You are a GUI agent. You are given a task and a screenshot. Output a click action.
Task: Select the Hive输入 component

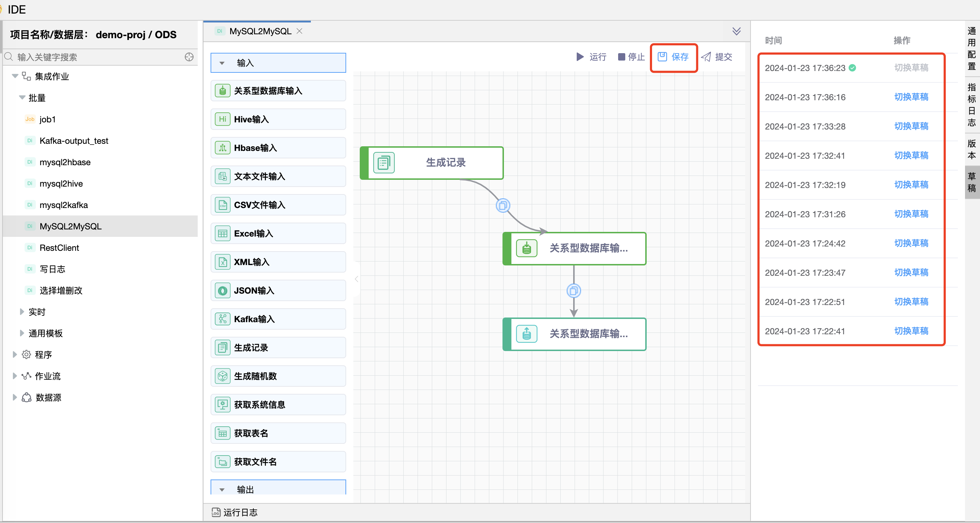click(x=278, y=119)
